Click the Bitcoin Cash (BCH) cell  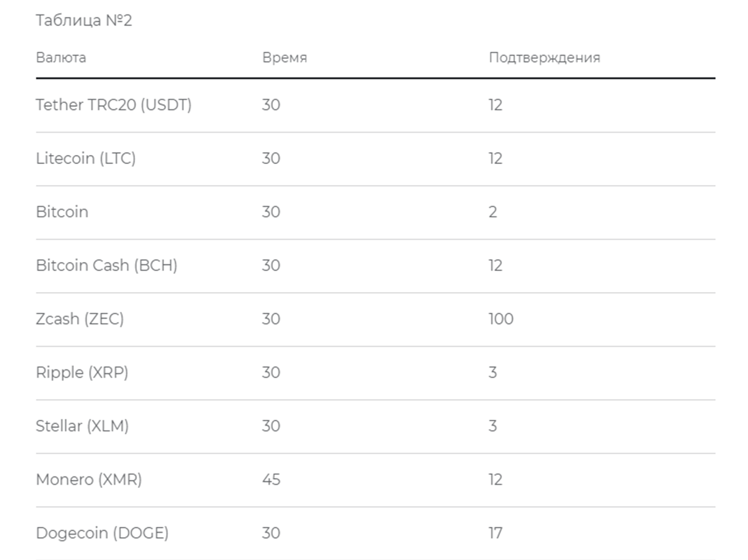click(106, 266)
